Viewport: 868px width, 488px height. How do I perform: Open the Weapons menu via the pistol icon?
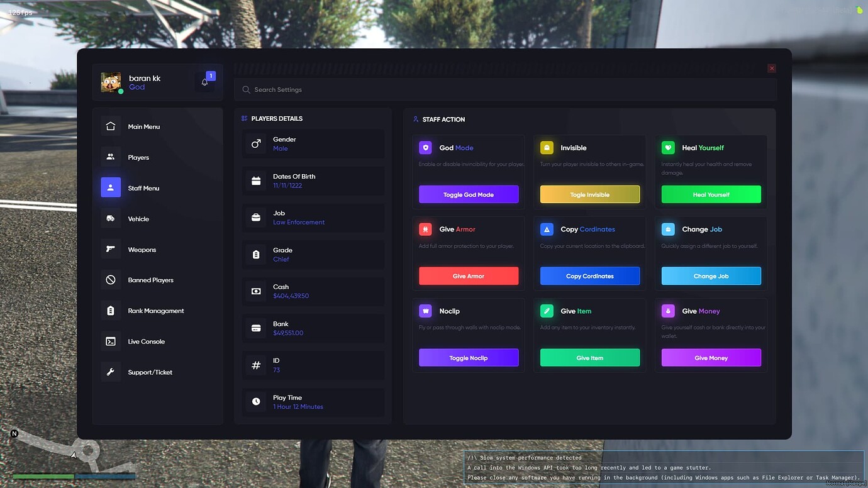(110, 249)
